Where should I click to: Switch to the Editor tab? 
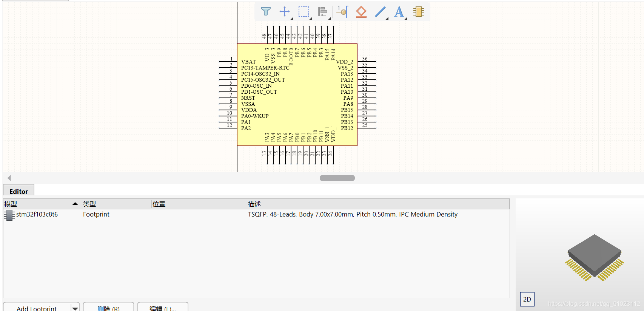18,191
